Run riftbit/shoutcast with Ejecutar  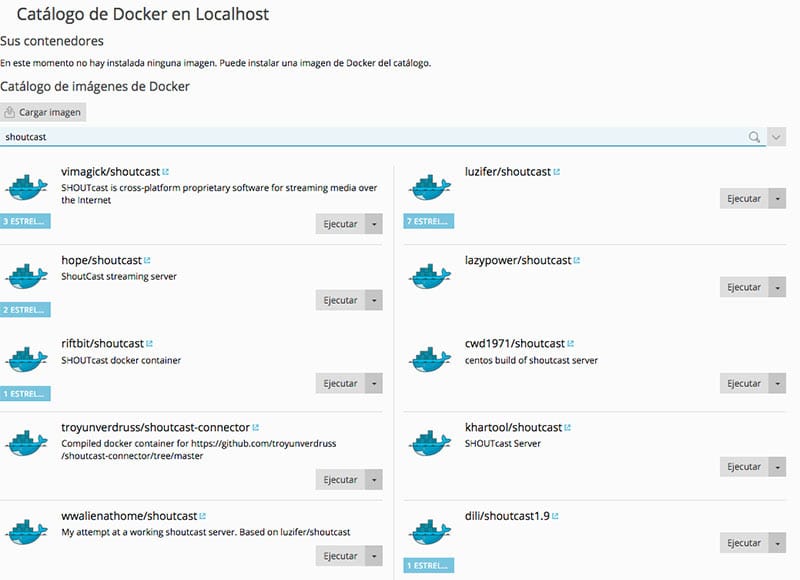coord(340,384)
